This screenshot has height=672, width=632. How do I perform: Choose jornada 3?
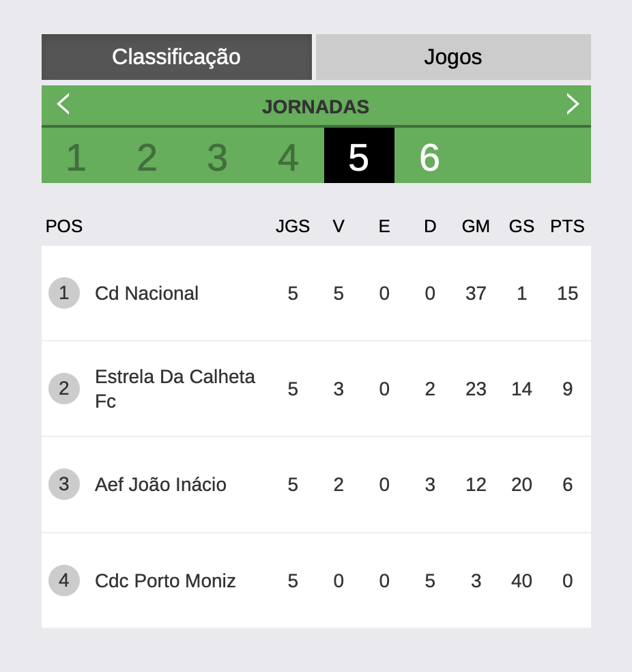pyautogui.click(x=217, y=157)
